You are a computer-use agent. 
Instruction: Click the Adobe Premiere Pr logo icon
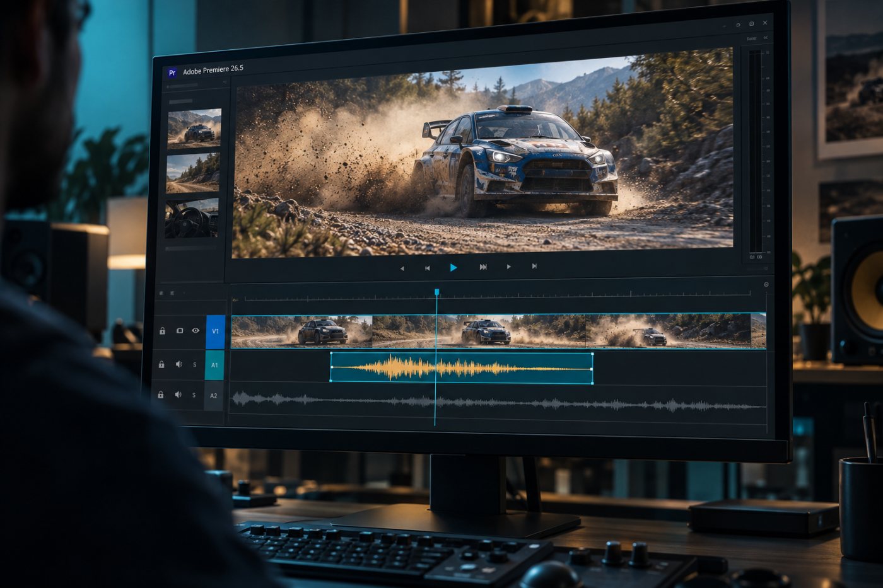[x=172, y=72]
